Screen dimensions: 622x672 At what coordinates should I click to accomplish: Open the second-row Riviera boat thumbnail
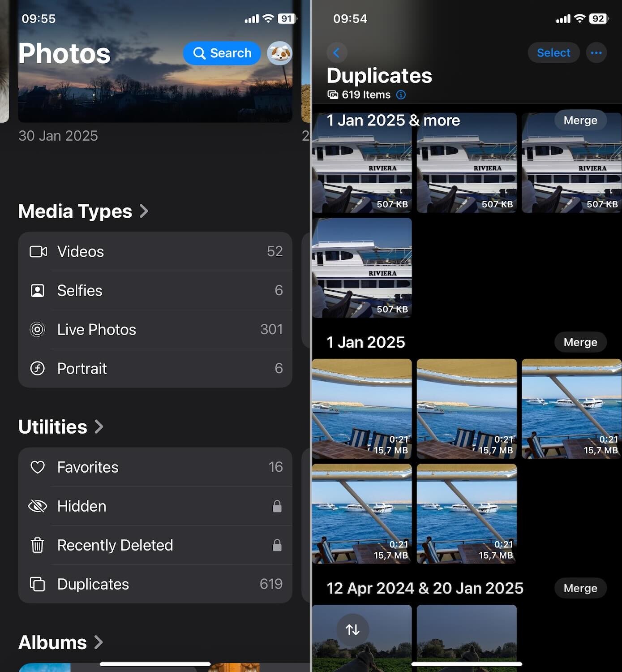tap(362, 268)
